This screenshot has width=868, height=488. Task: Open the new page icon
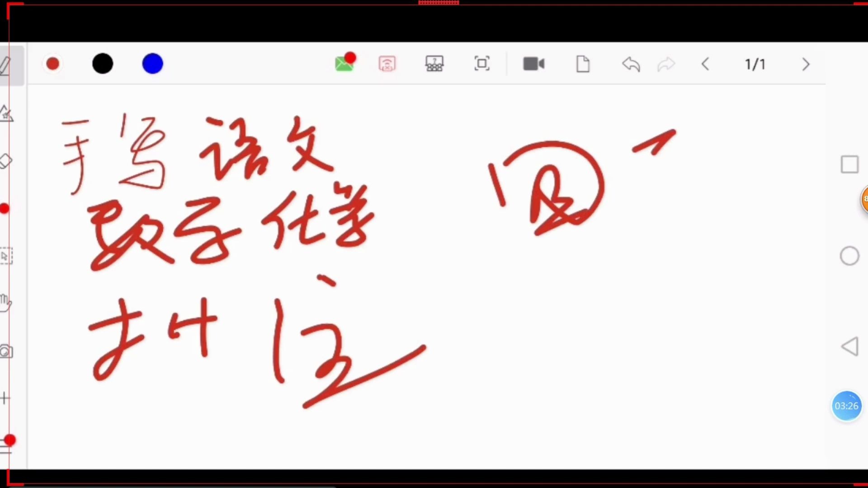tap(582, 64)
